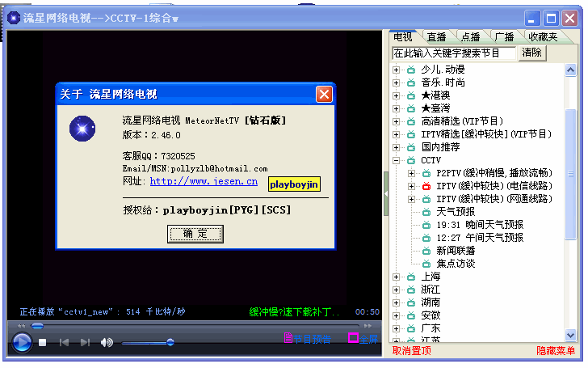588x368 pixels.
Task: Expand the 浙江 category
Action: [396, 290]
